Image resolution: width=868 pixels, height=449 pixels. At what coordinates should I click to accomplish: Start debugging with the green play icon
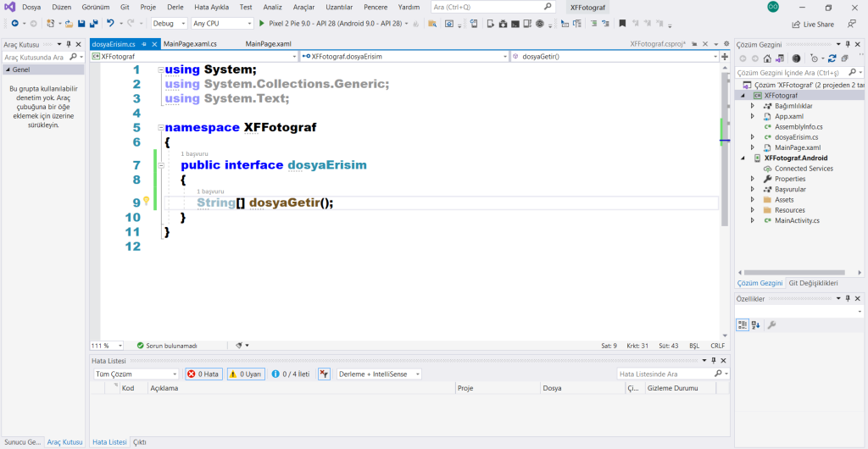[x=262, y=24]
